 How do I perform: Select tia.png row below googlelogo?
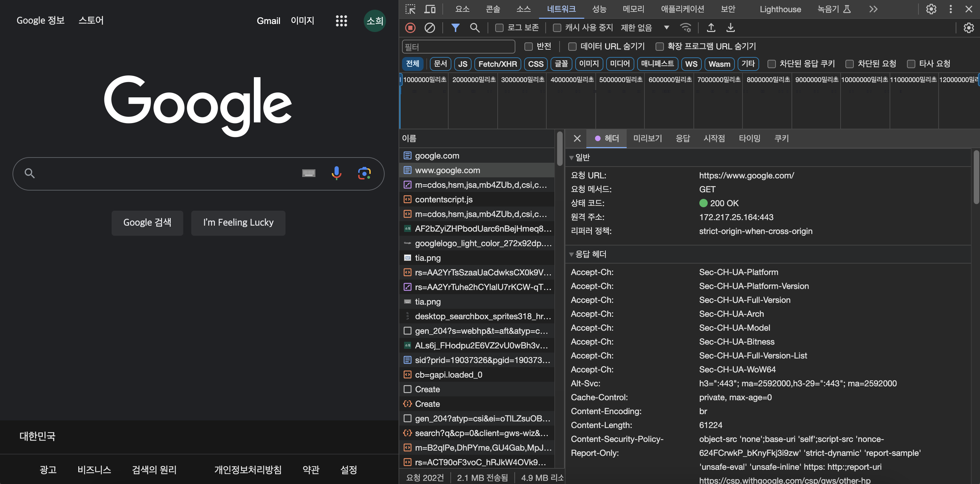pos(476,258)
